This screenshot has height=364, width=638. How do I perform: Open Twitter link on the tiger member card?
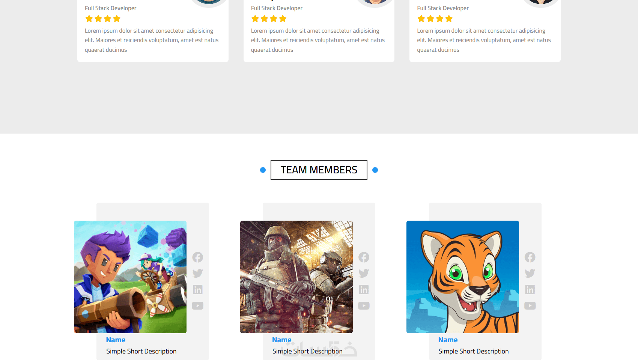pos(530,273)
